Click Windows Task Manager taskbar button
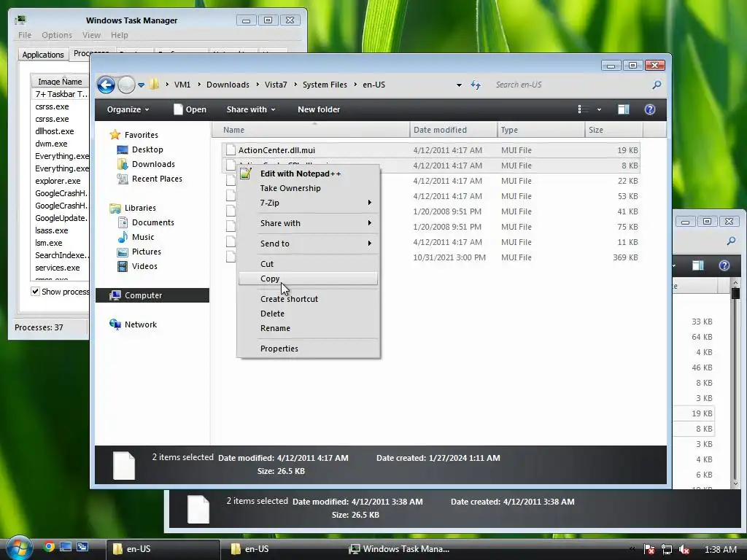 tap(400, 549)
